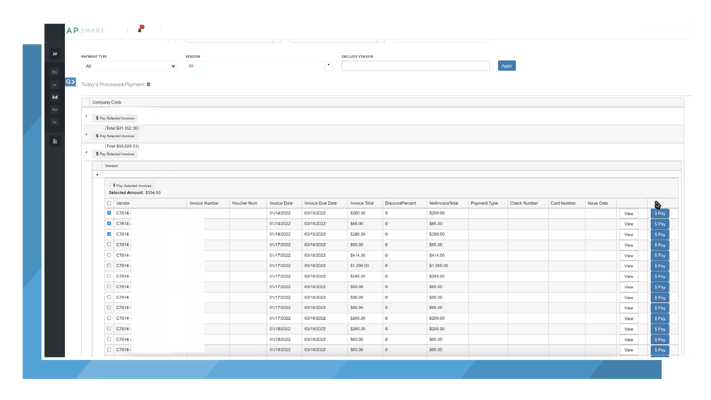Click $ Pay on the $1,395.00 invoice row

tap(660, 266)
